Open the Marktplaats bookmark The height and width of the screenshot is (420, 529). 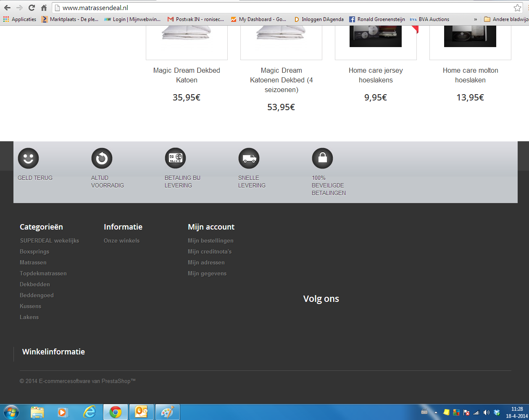click(70, 19)
